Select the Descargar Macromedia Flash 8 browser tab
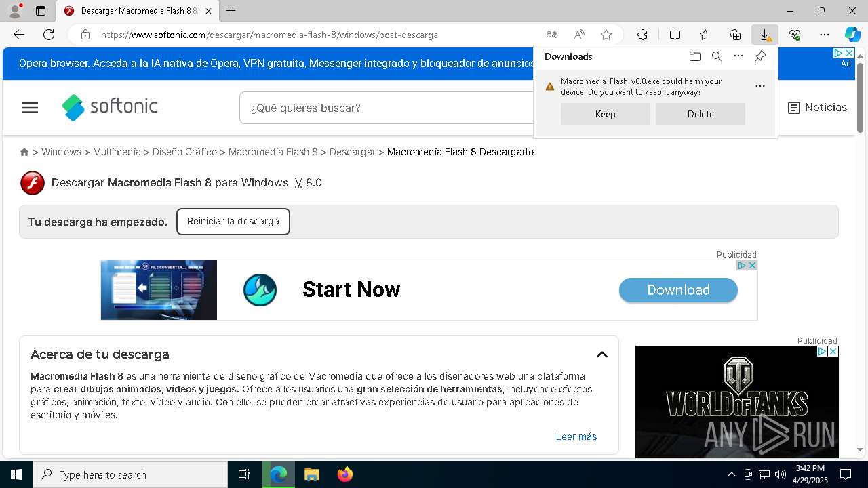This screenshot has height=488, width=868. 138,11
